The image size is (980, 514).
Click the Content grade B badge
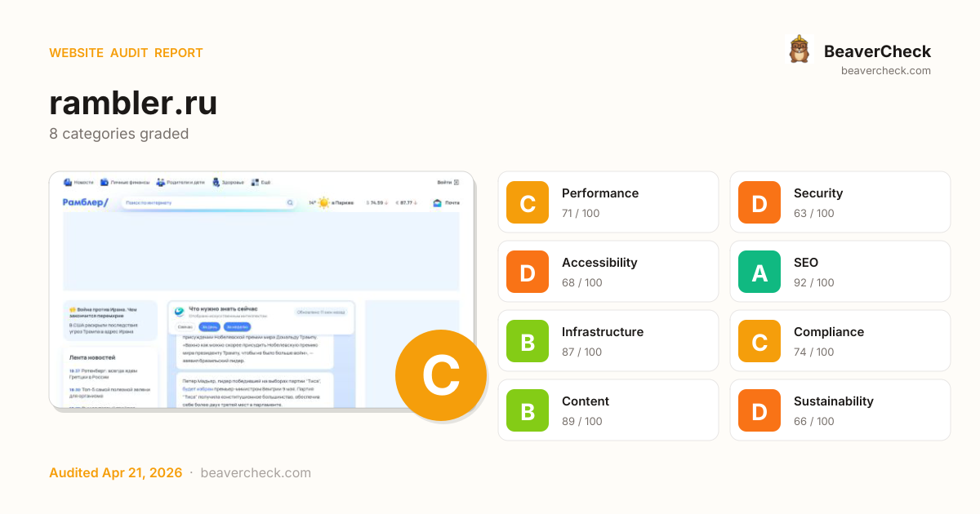point(528,410)
